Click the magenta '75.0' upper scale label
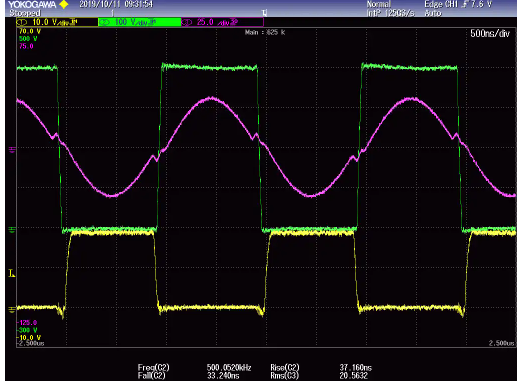Image resolution: width=518 pixels, height=381 pixels. 26,46
